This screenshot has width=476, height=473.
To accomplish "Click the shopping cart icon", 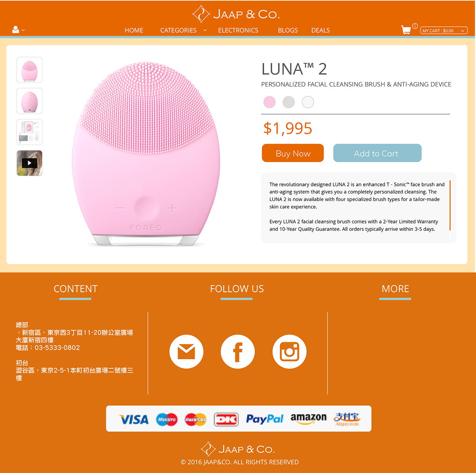I will [406, 30].
